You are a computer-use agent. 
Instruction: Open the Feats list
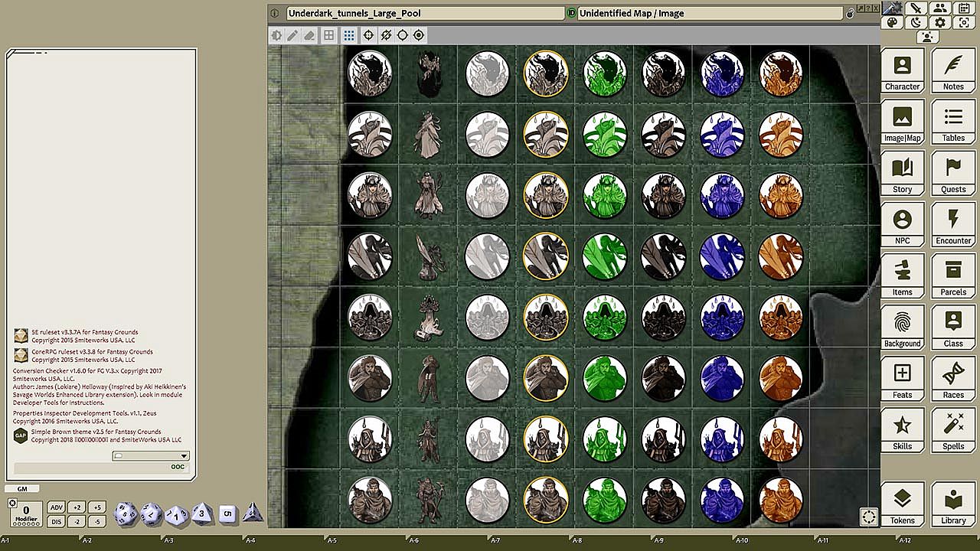pos(902,378)
